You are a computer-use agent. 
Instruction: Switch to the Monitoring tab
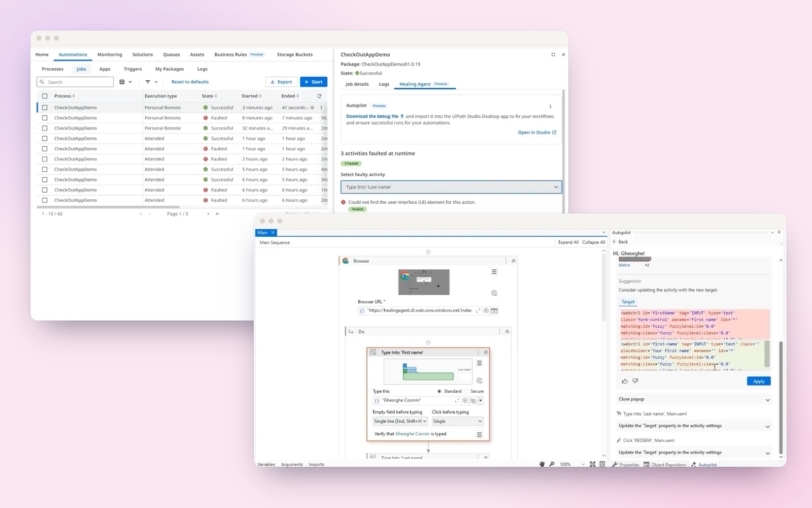110,54
